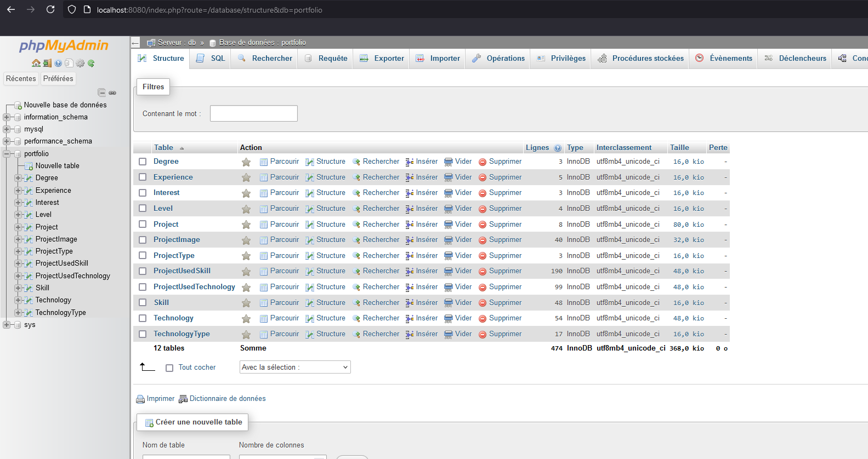Click favorite star for Project table
868x459 pixels.
click(x=246, y=225)
